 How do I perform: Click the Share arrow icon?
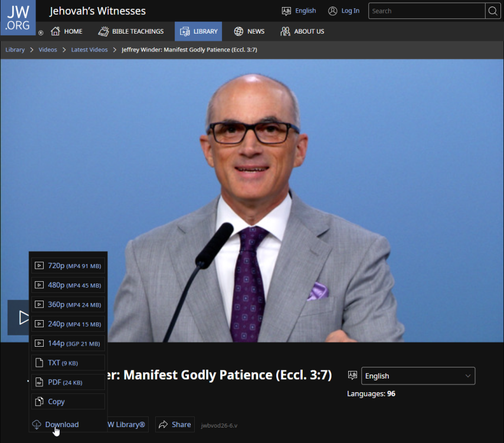(162, 424)
